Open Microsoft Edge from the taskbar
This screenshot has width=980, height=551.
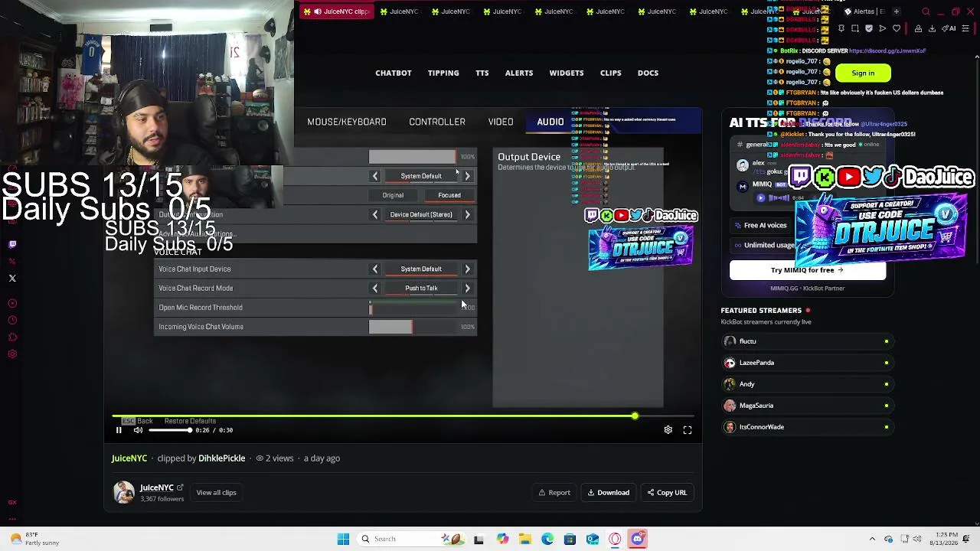click(547, 539)
